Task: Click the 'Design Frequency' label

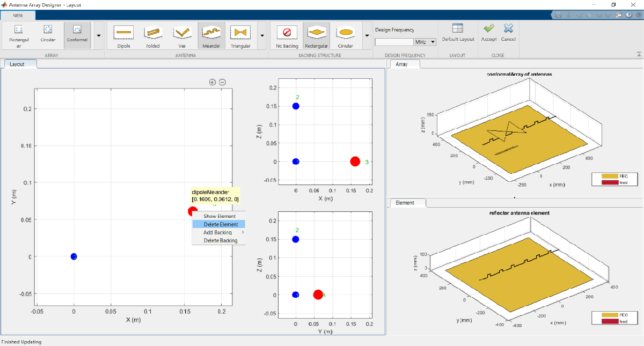Action: [394, 30]
